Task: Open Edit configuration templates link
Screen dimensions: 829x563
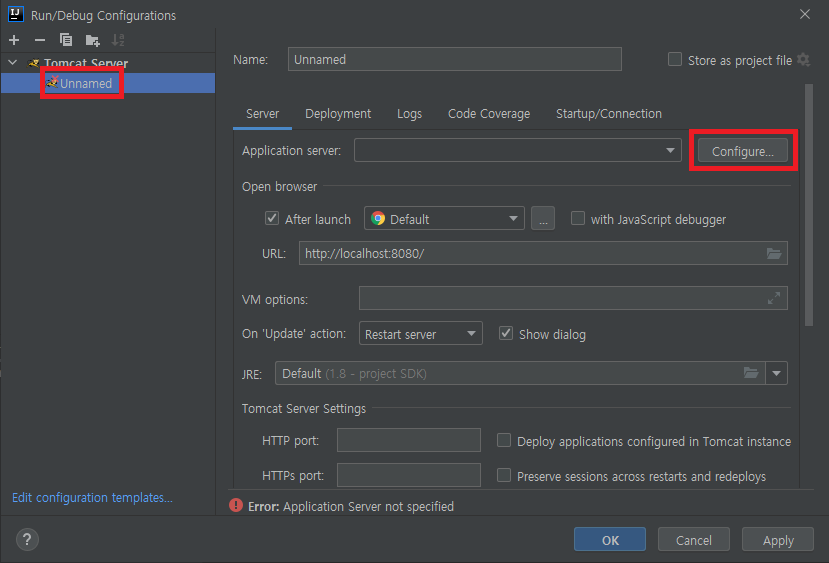Action: tap(92, 497)
